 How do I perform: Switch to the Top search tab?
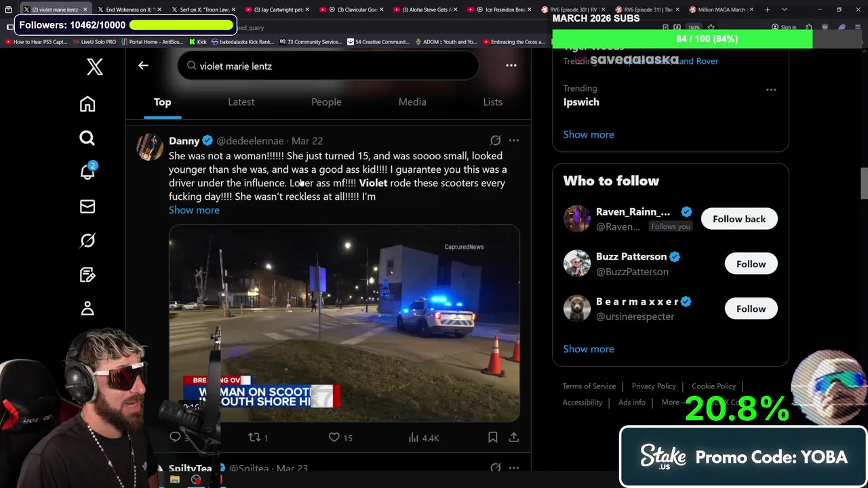point(162,102)
